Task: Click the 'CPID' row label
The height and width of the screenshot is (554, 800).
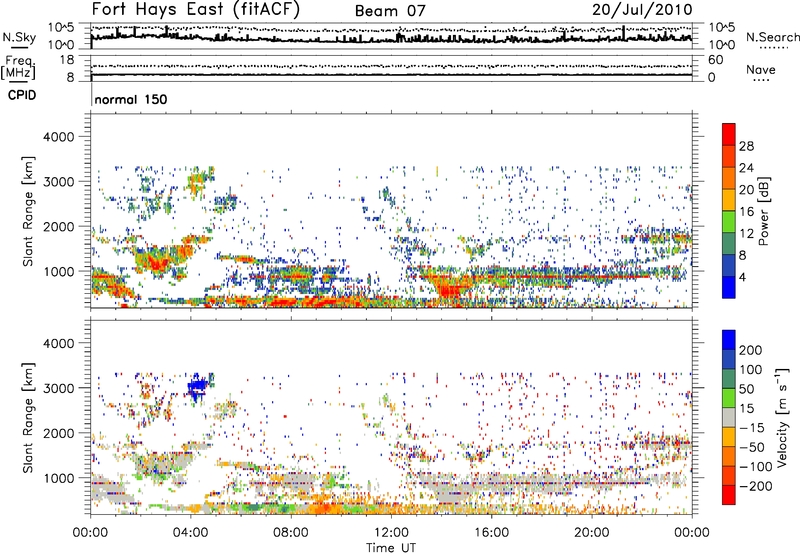Action: click(x=22, y=95)
